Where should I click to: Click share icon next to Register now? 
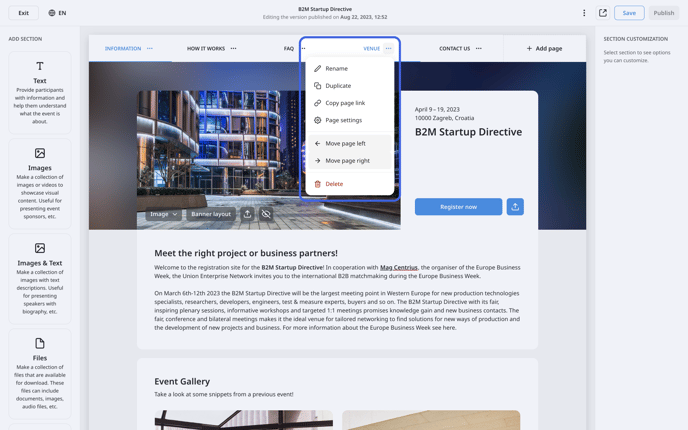pyautogui.click(x=515, y=207)
